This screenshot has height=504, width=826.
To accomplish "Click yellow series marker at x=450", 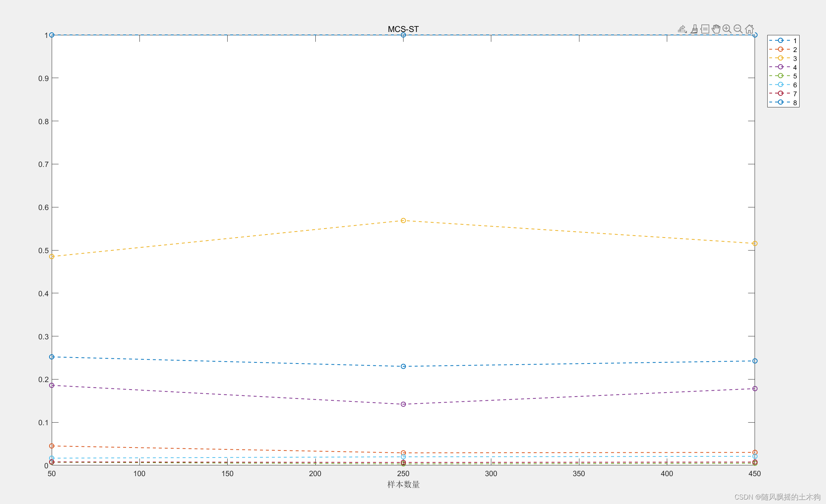I will (x=755, y=243).
